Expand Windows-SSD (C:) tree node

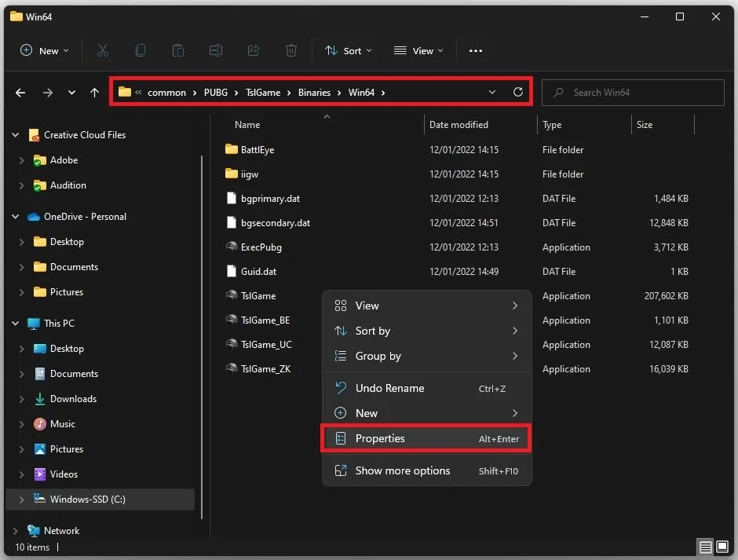click(22, 500)
